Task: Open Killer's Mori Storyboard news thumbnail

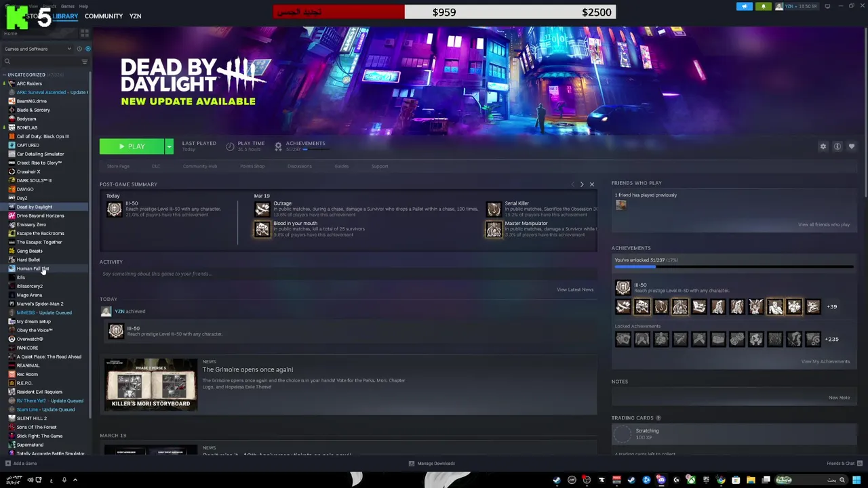Action: (151, 384)
